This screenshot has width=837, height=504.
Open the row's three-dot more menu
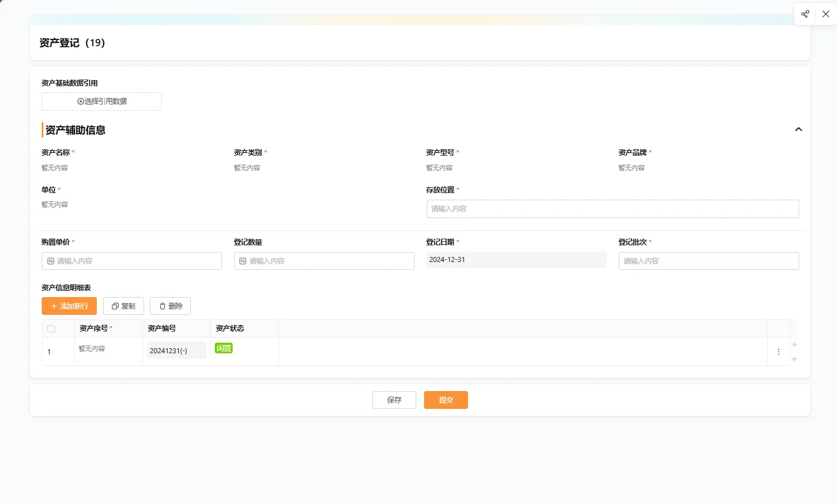coord(779,352)
